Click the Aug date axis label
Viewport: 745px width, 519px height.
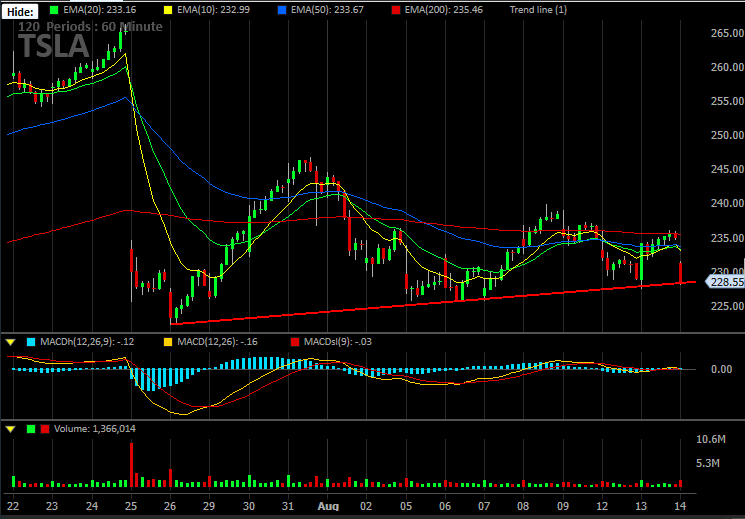point(328,506)
